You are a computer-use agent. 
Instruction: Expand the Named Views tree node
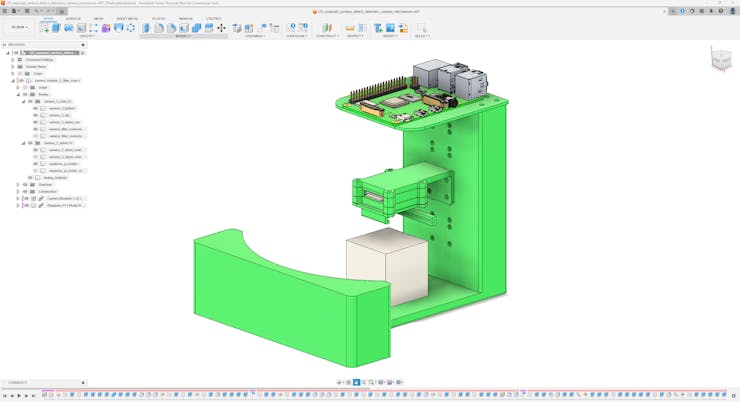13,66
